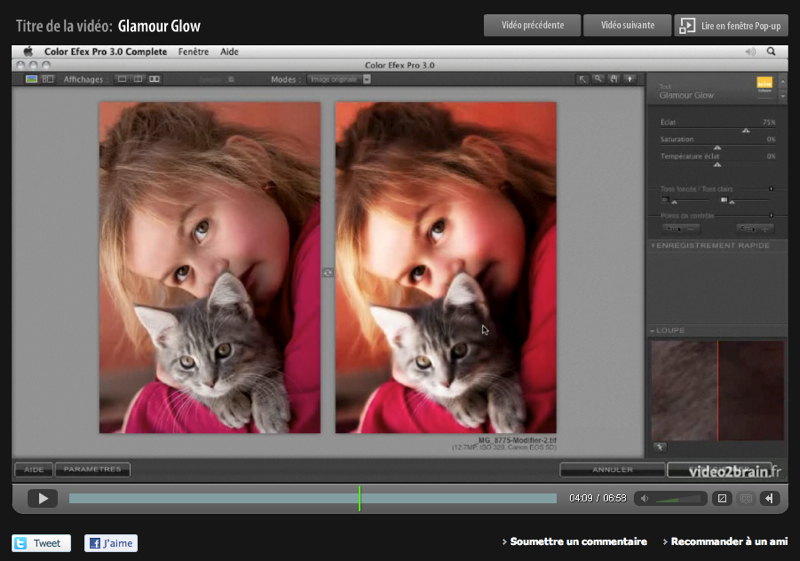
Task: Expand Tons foncés / Tons clairs section
Action: [771, 189]
